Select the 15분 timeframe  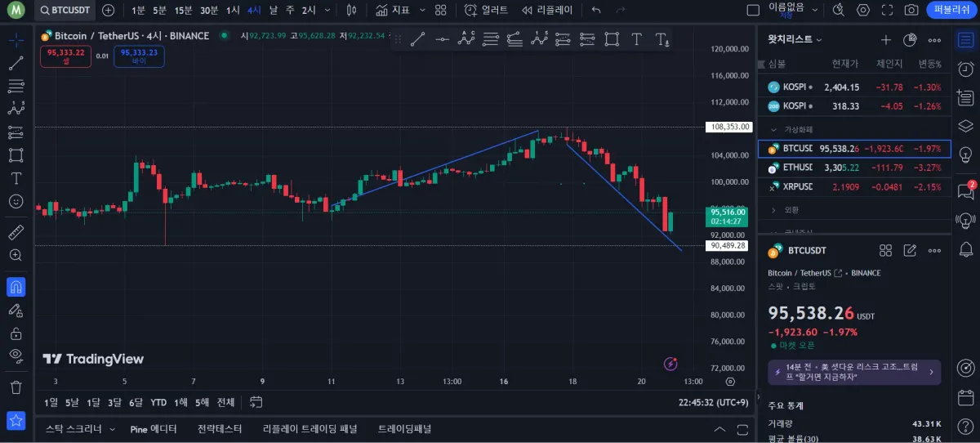coord(184,10)
